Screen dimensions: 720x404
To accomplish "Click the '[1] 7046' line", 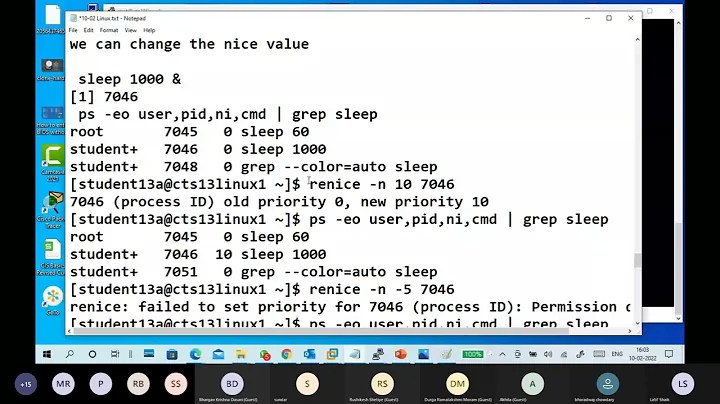I will coord(104,96).
